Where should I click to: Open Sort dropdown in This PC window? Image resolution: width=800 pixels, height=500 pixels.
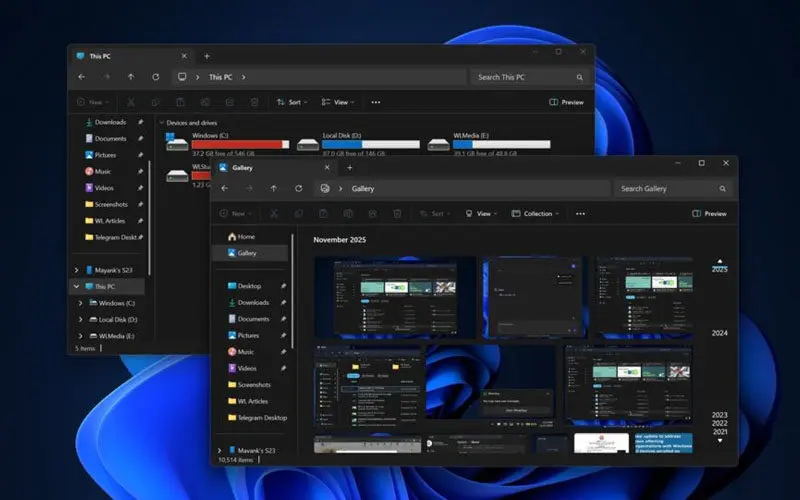pyautogui.click(x=292, y=102)
